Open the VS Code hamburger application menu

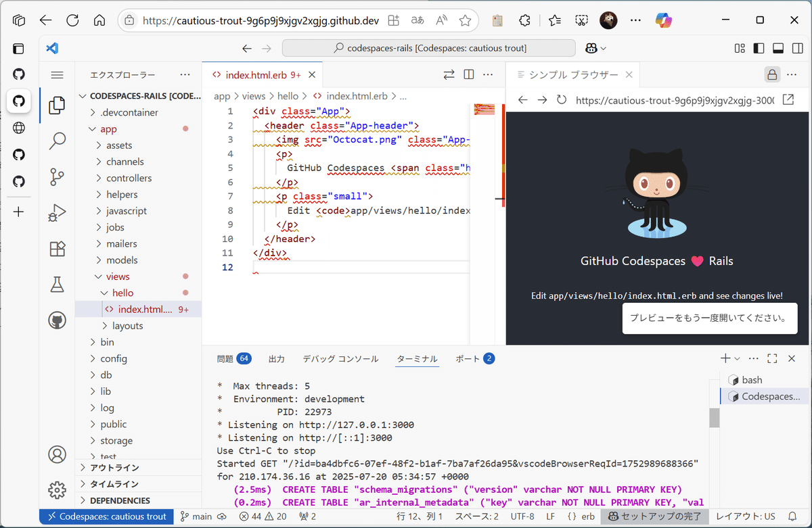point(58,75)
